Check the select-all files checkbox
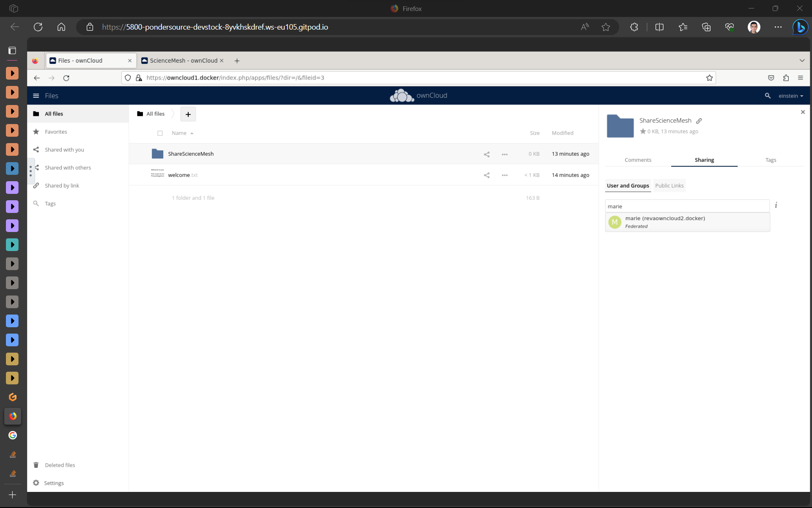 [160, 133]
